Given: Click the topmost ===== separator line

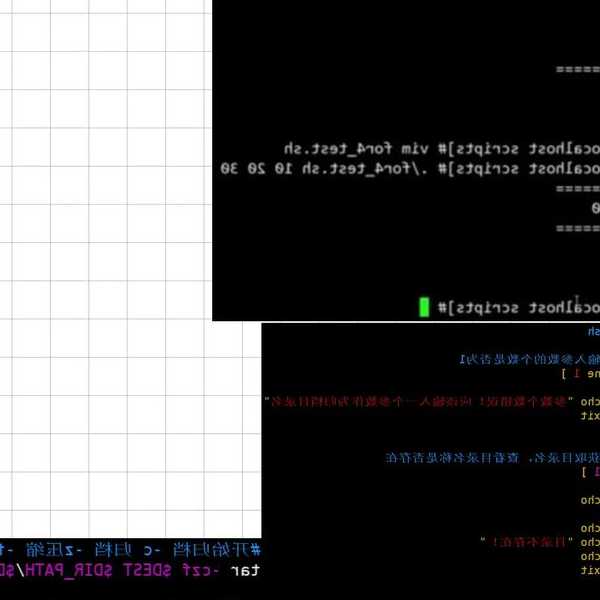Looking at the screenshot, I should pyautogui.click(x=577, y=70).
